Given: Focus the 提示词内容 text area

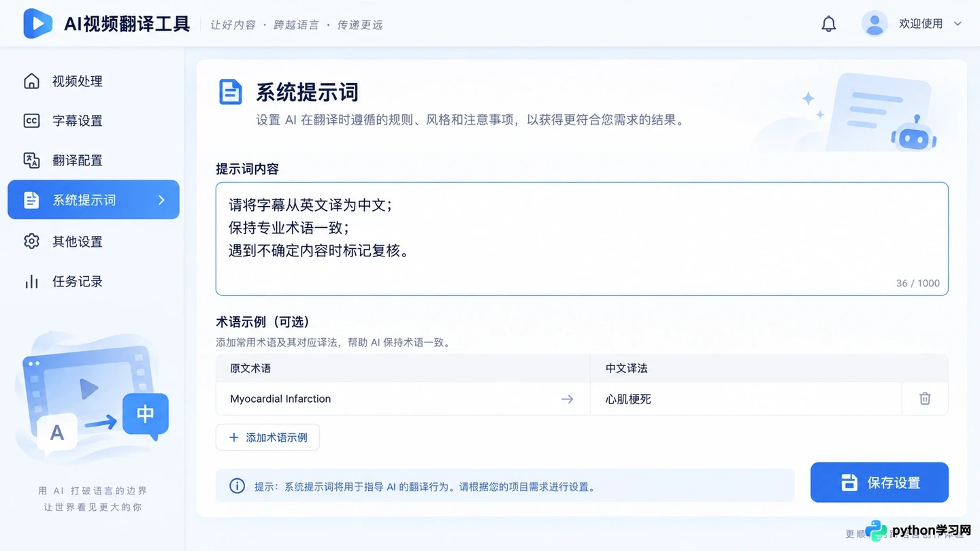Looking at the screenshot, I should 582,239.
